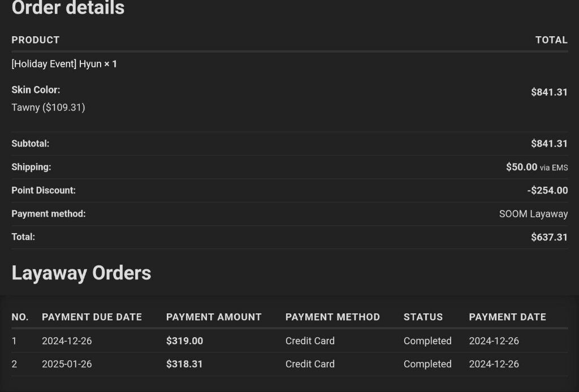Click the STATUS column header

pyautogui.click(x=423, y=317)
